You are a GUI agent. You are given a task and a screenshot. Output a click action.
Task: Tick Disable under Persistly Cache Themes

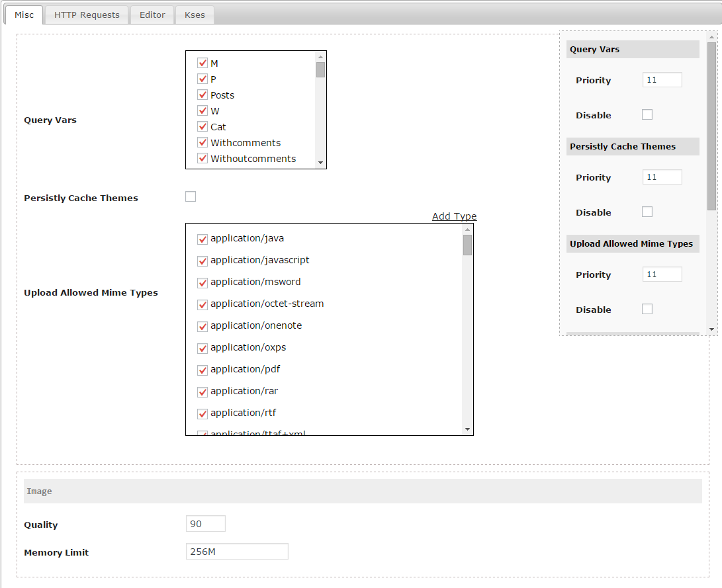[x=647, y=212]
